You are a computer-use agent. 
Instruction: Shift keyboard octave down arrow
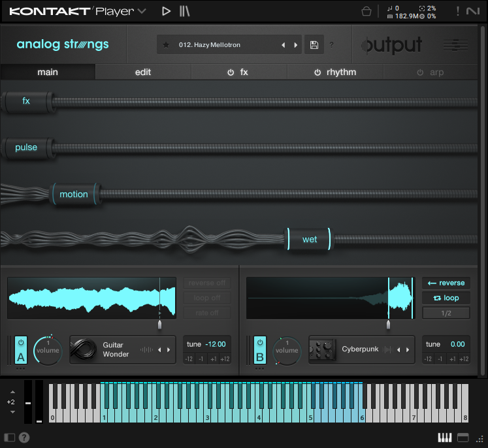(13, 412)
